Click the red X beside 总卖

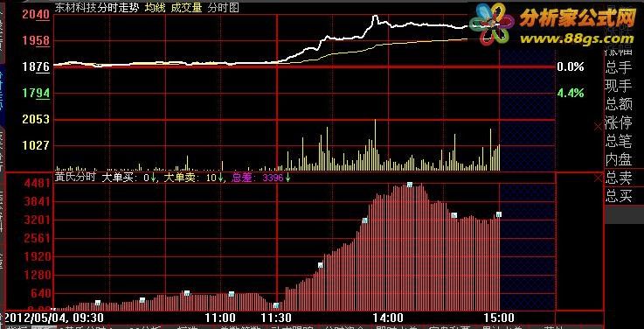coord(598,178)
